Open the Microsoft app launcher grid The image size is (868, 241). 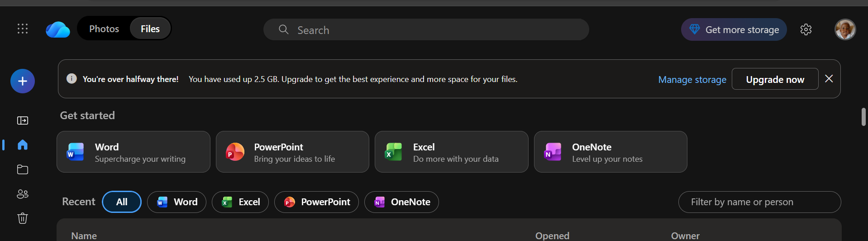23,29
